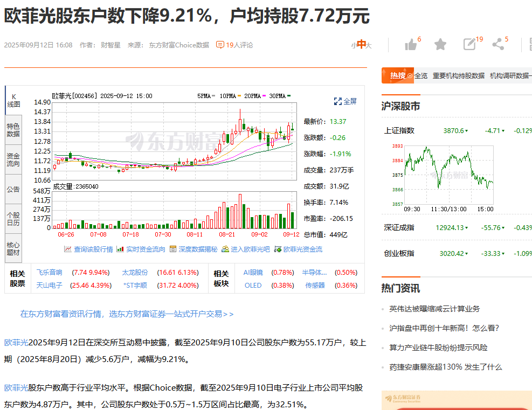532x410 pixels.
Task: Open the write-comment pencil icon
Action: (469, 44)
